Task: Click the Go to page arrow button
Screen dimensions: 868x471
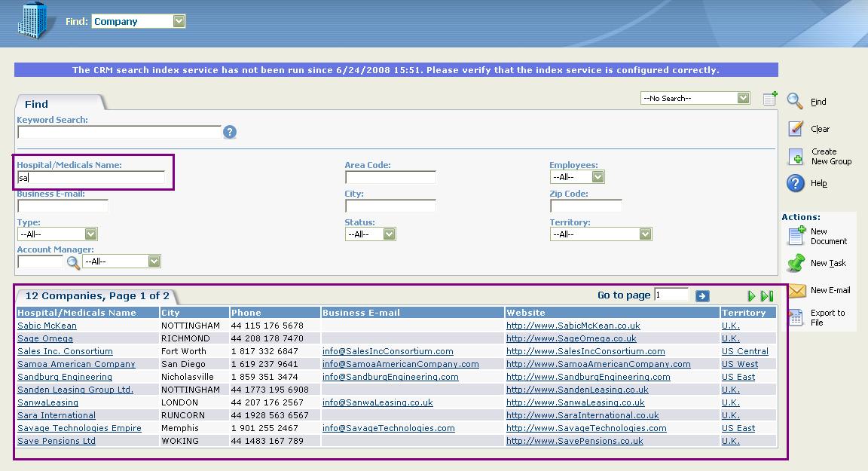Action: (x=702, y=296)
